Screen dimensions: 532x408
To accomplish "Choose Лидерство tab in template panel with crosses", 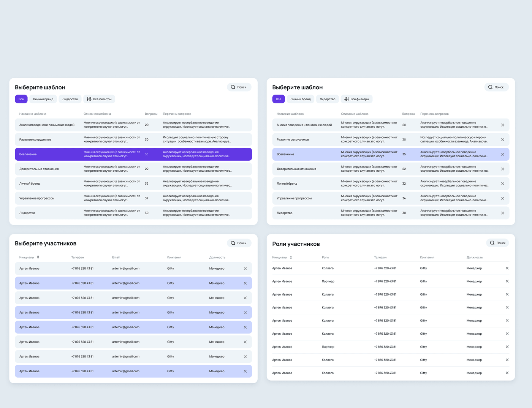I will pyautogui.click(x=328, y=99).
